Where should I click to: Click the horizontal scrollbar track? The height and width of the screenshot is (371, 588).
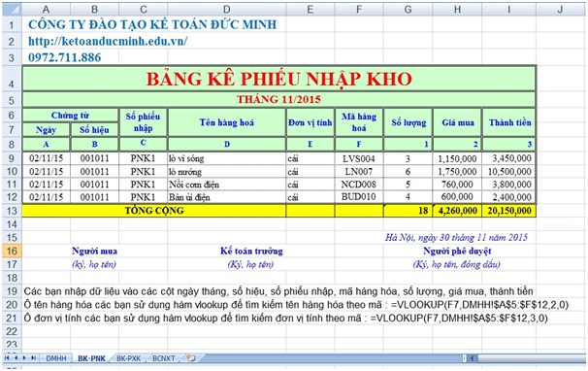pos(531,358)
